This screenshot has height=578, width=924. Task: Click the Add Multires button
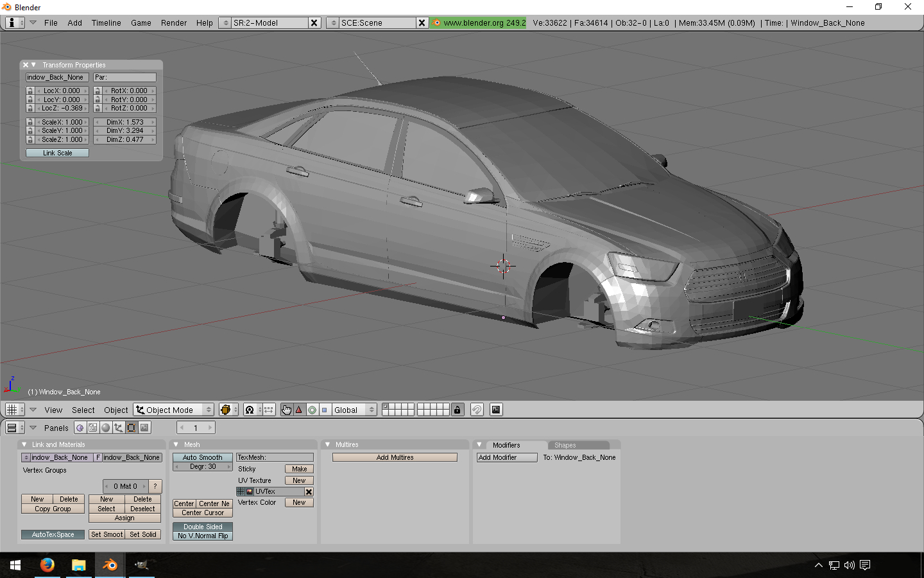click(395, 458)
